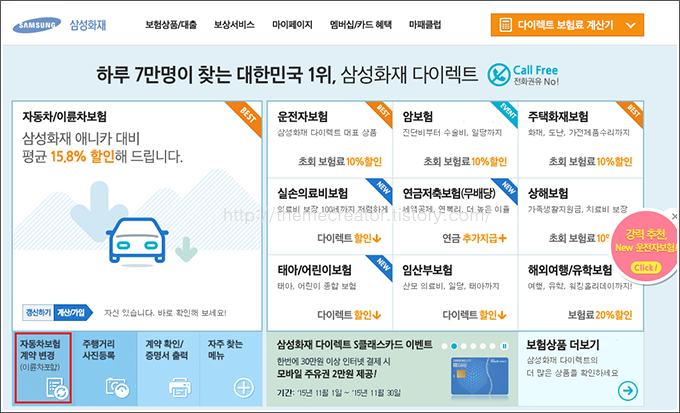Open 주행거리 사진등록 tile
This screenshot has width=680, height=413.
(105, 369)
